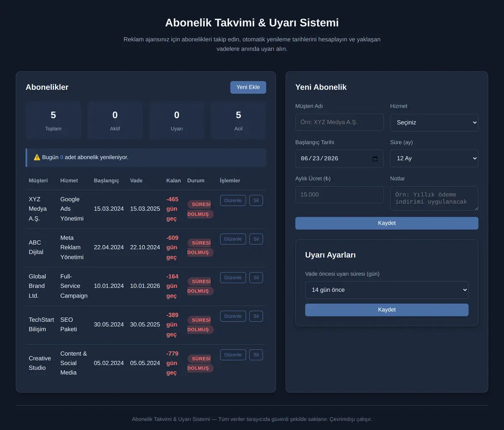Select the Uyarı stat card
The image size is (504, 430).
(x=177, y=120)
